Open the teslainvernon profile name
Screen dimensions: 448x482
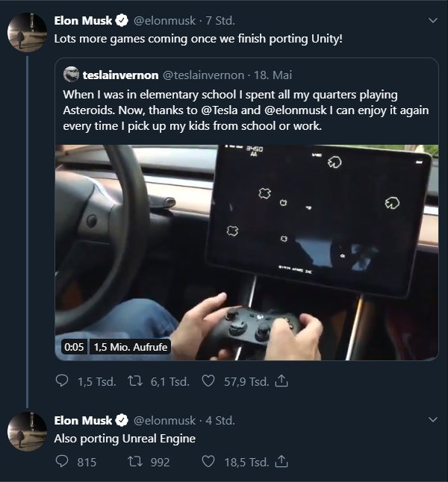[x=119, y=75]
